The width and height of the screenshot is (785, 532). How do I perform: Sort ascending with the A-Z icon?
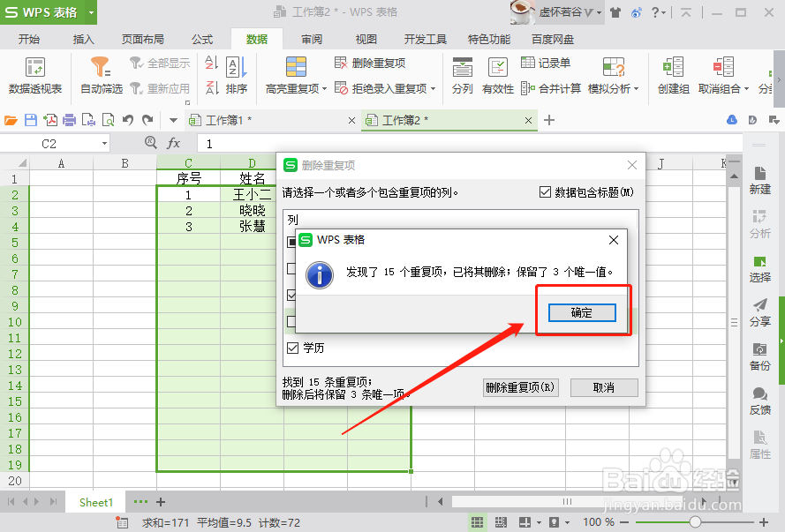click(212, 63)
